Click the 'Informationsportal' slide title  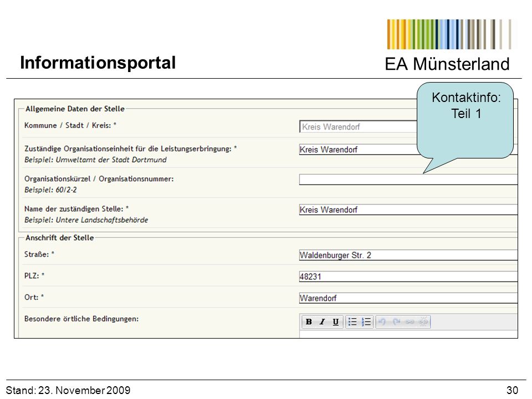click(x=98, y=63)
